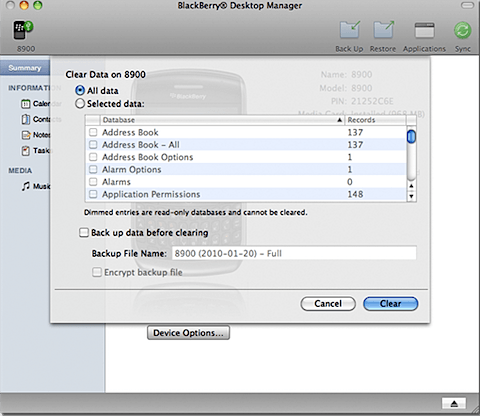The width and height of the screenshot is (480, 416).
Task: Check the Application Permissions checkbox
Action: pyautogui.click(x=93, y=194)
